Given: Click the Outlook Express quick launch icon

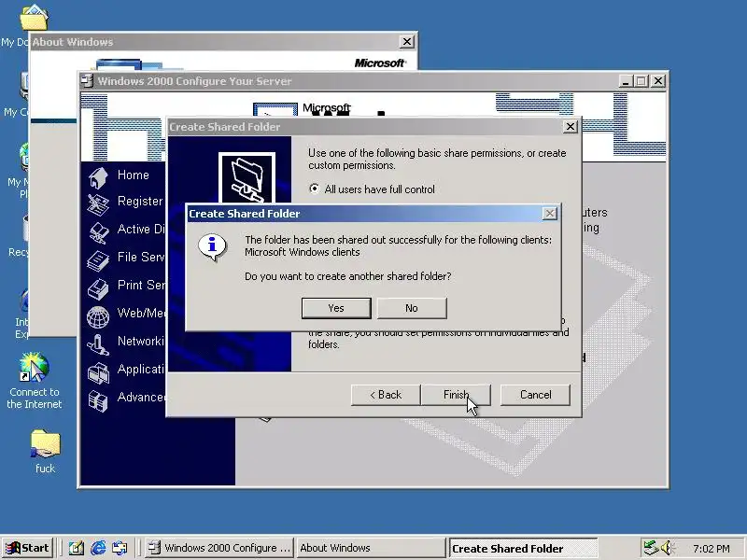Looking at the screenshot, I should [x=120, y=548].
